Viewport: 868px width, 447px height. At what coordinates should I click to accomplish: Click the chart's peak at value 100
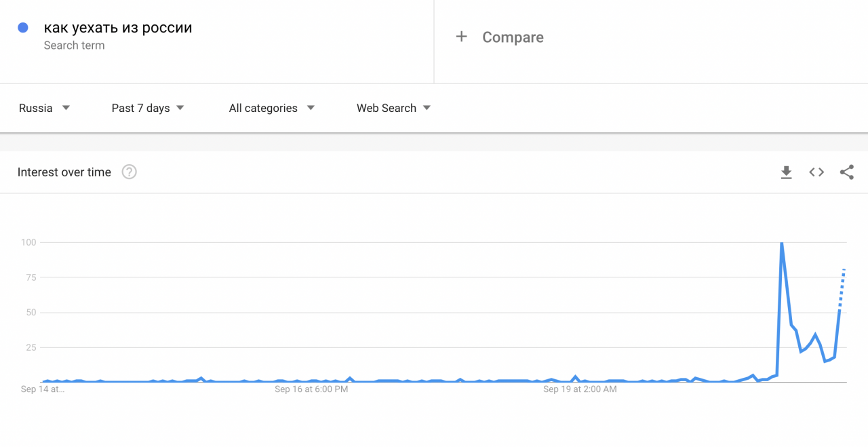782,243
